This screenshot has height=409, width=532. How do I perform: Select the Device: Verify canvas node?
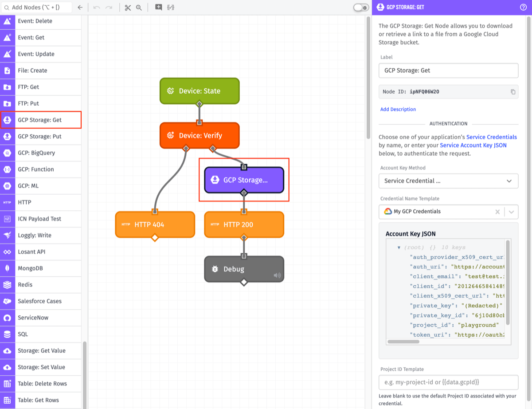click(x=199, y=135)
